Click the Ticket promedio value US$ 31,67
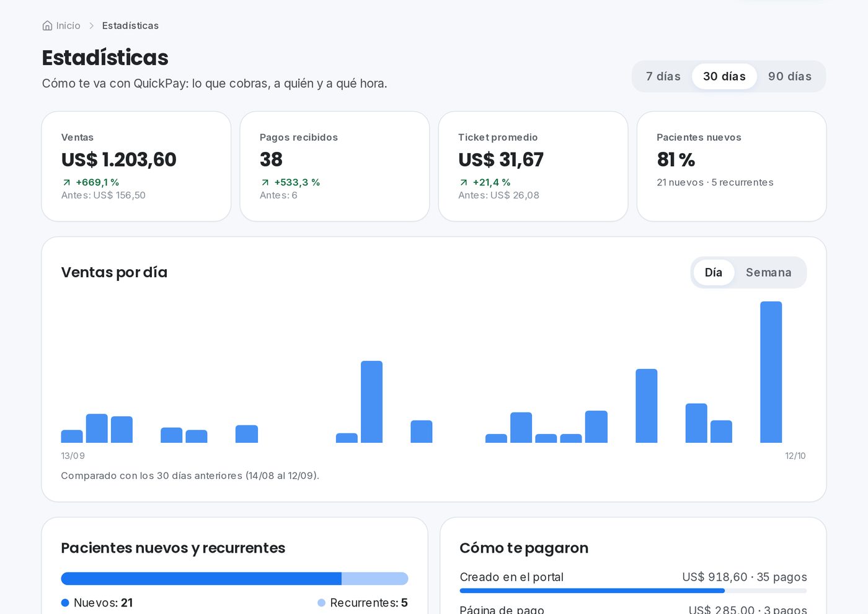Viewport: 868px width, 614px height. click(x=501, y=159)
